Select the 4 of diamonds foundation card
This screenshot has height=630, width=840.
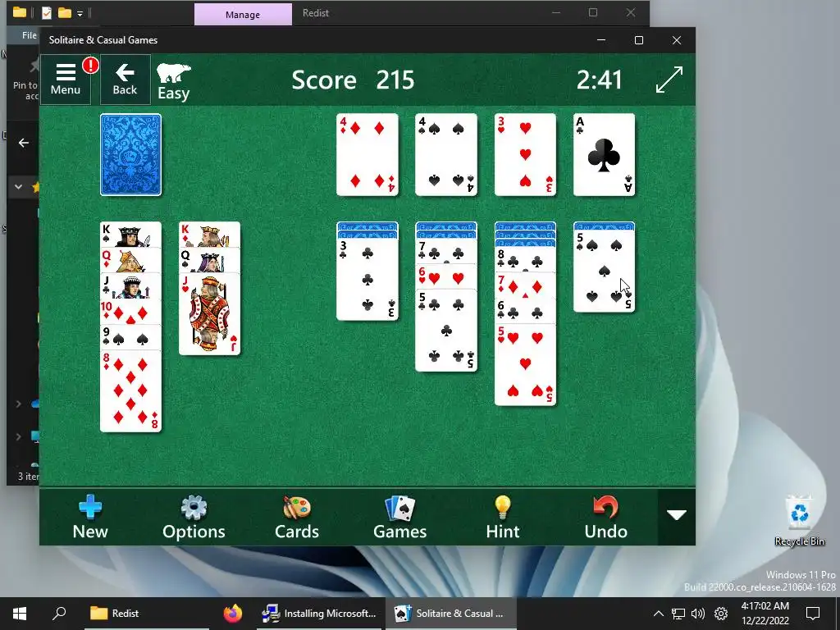click(x=367, y=154)
